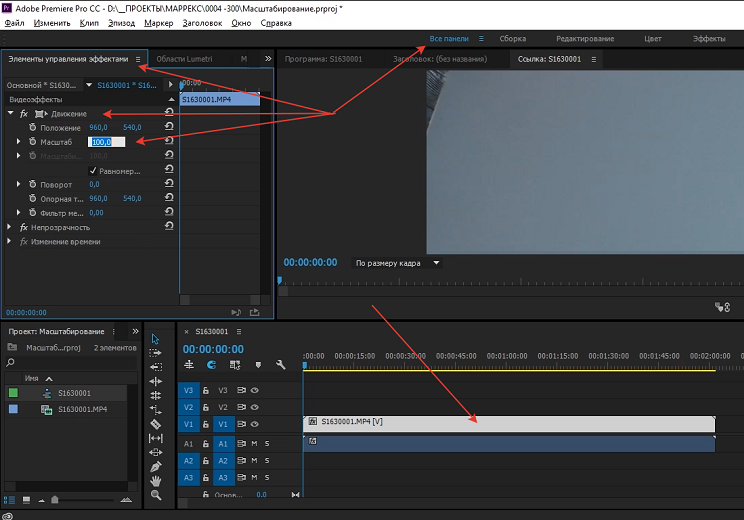Expand the Непрозрачность effect
This screenshot has height=520, width=744.
(x=9, y=227)
